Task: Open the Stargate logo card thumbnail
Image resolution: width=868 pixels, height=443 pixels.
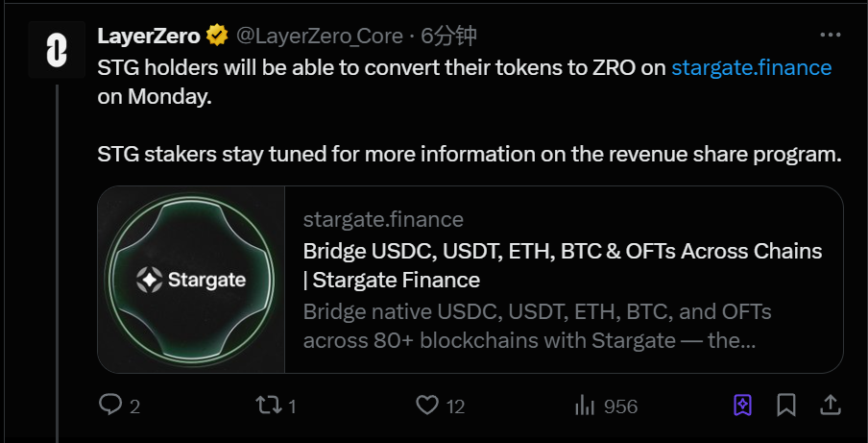Action: [x=191, y=280]
